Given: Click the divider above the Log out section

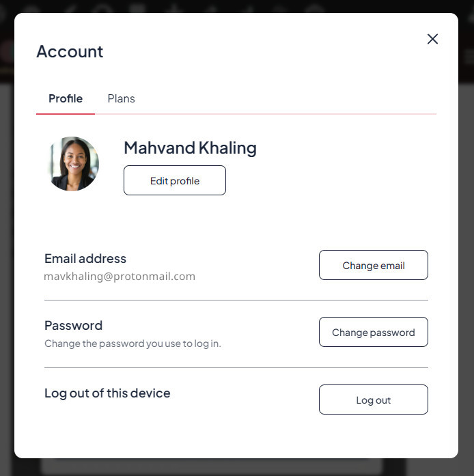Looking at the screenshot, I should pyautogui.click(x=236, y=367).
